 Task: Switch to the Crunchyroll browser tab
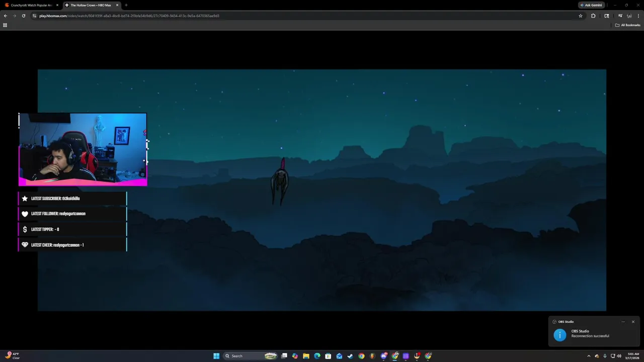coord(31,5)
